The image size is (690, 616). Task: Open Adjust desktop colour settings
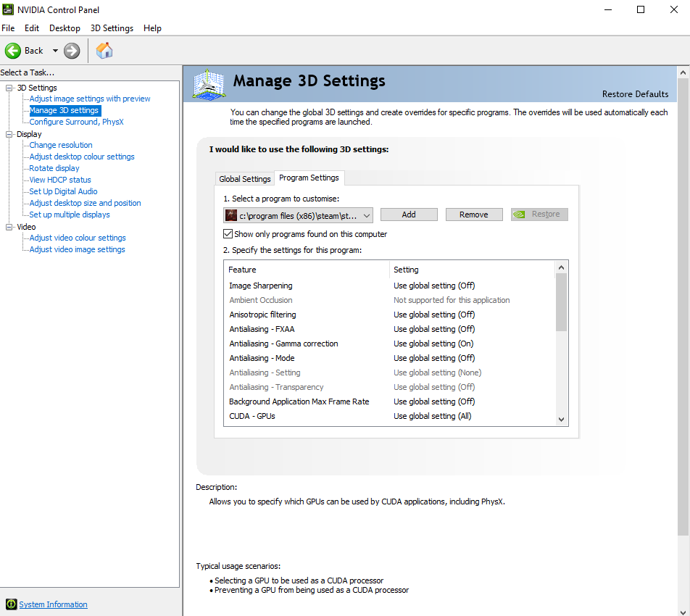pyautogui.click(x=82, y=157)
